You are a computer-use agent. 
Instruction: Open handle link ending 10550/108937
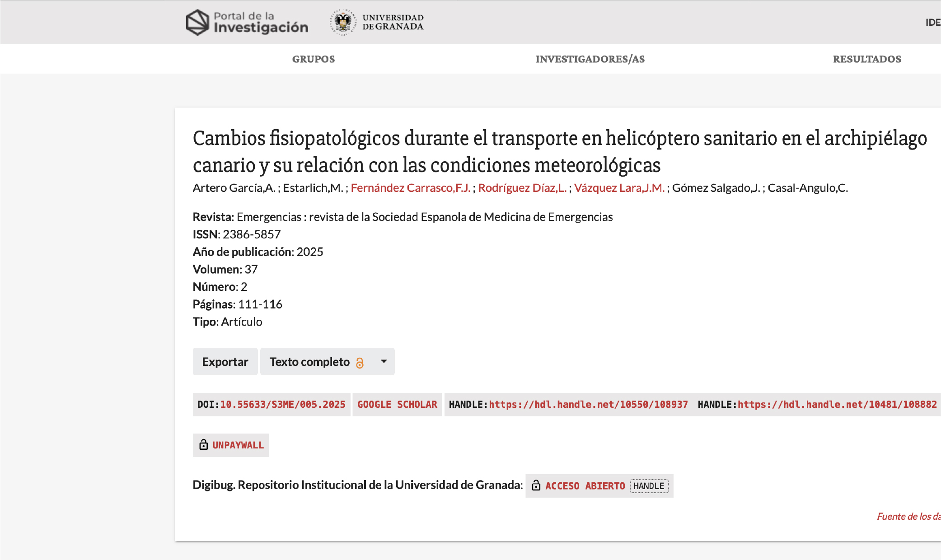(x=588, y=405)
